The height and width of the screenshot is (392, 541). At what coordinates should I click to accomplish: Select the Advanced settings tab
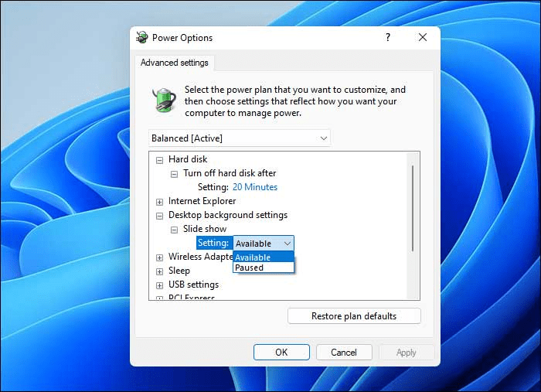(175, 63)
